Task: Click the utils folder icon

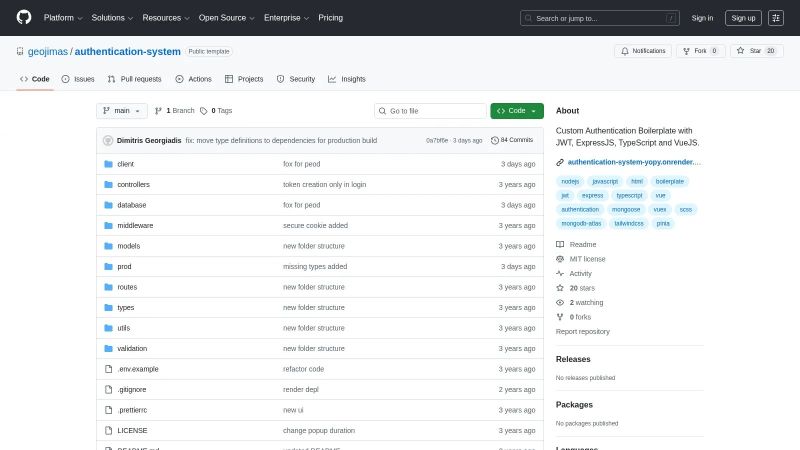Action: [x=108, y=328]
